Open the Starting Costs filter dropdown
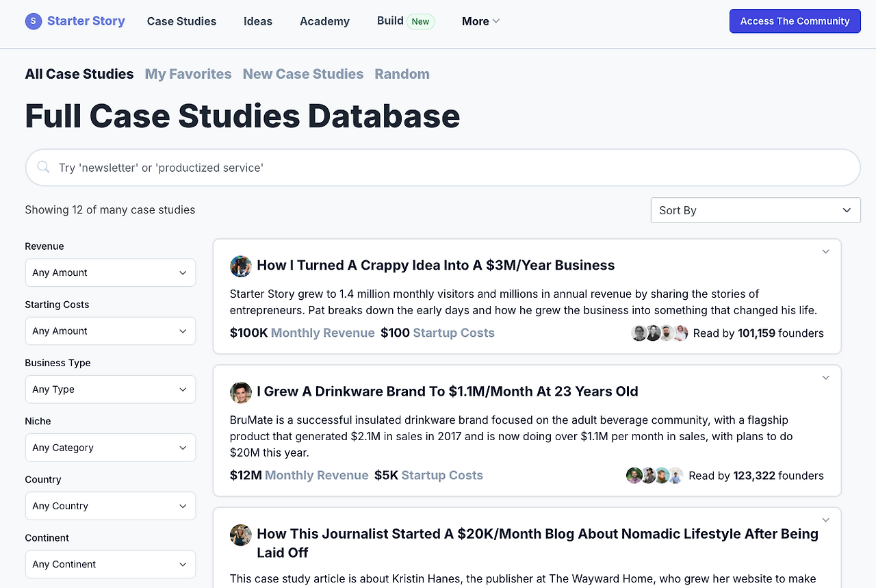Screen dimensions: 876x588 pyautogui.click(x=110, y=331)
